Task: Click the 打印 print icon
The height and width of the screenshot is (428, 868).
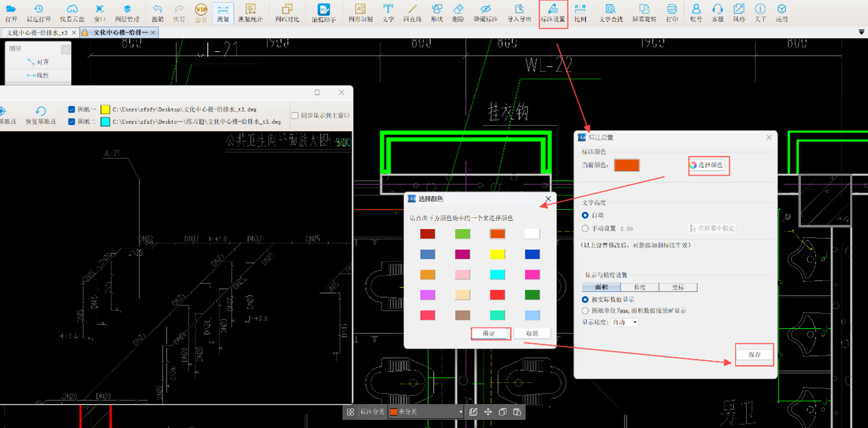Action: (x=672, y=12)
